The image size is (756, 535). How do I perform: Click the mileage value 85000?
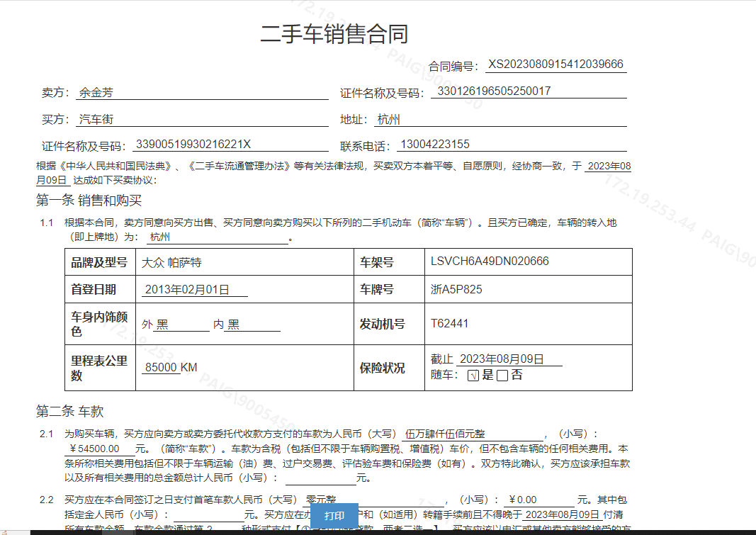[x=161, y=367]
